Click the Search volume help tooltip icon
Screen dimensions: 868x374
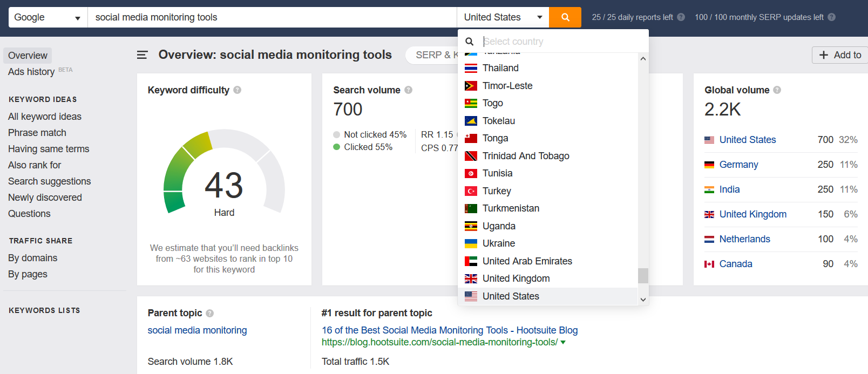(409, 90)
